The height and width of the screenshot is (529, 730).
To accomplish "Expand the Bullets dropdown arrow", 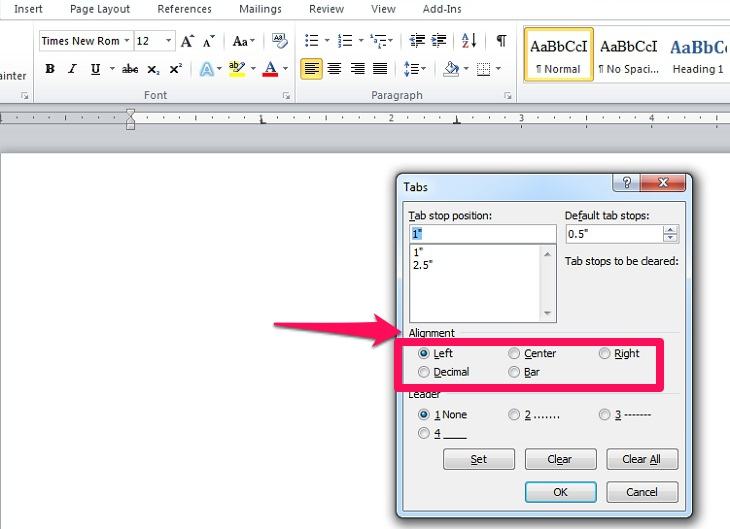I will pyautogui.click(x=327, y=41).
